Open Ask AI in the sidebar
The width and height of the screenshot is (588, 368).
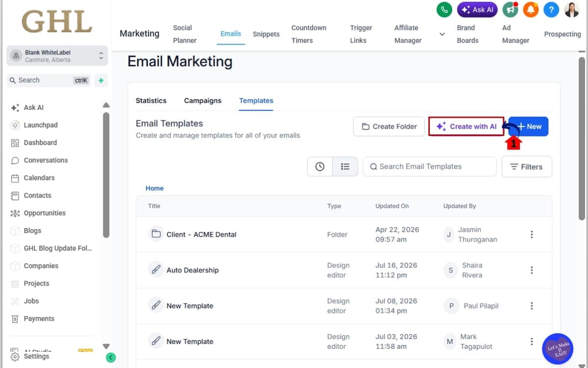click(34, 107)
